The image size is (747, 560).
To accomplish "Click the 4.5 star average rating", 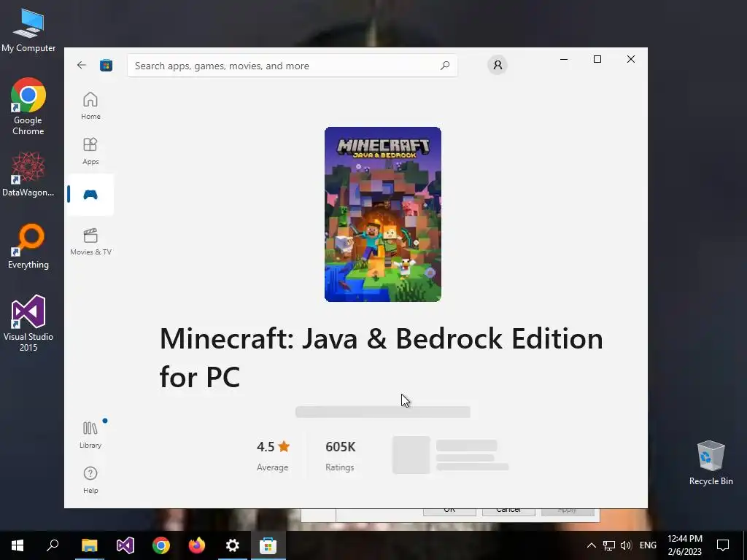I will click(x=273, y=455).
